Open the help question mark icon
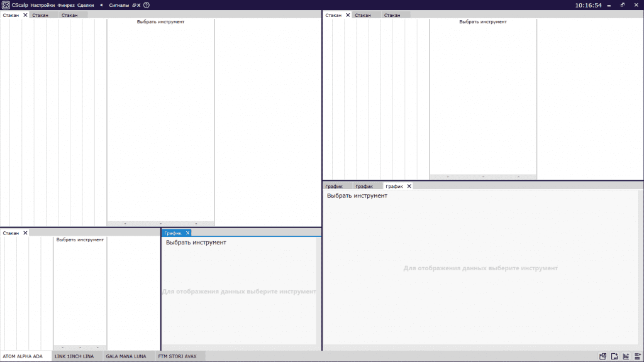This screenshot has height=362, width=644. pos(147,5)
